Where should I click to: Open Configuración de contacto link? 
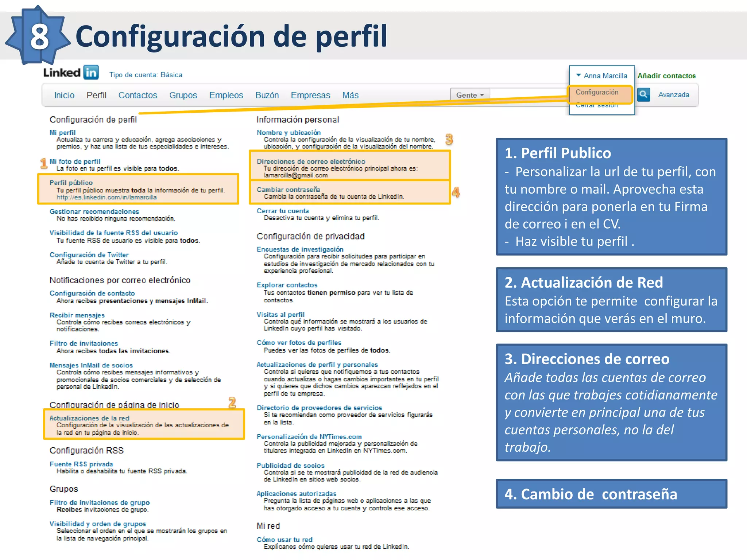tap(92, 293)
